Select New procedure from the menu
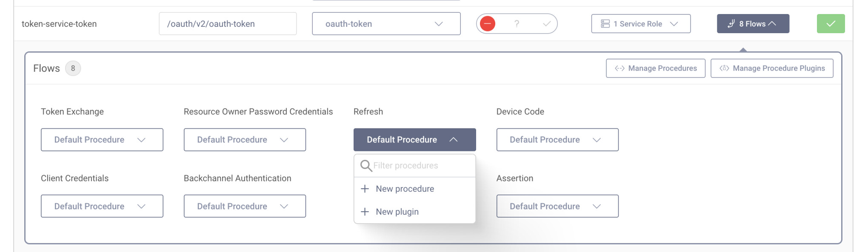The image size is (868, 252). point(405,189)
